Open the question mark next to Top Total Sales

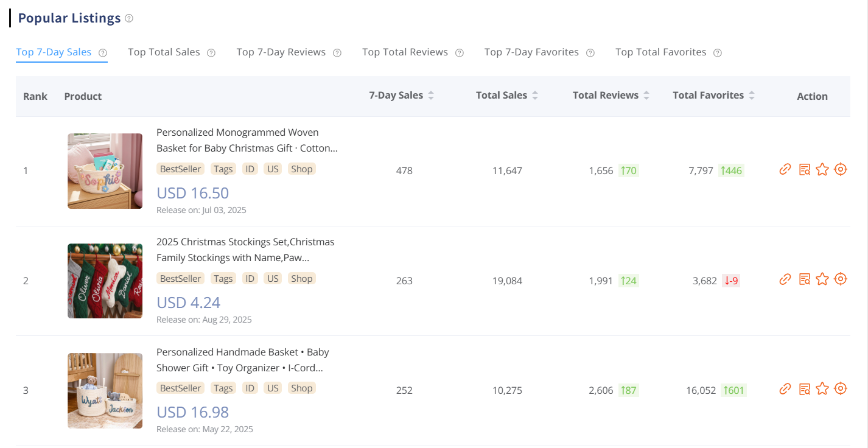(x=211, y=52)
